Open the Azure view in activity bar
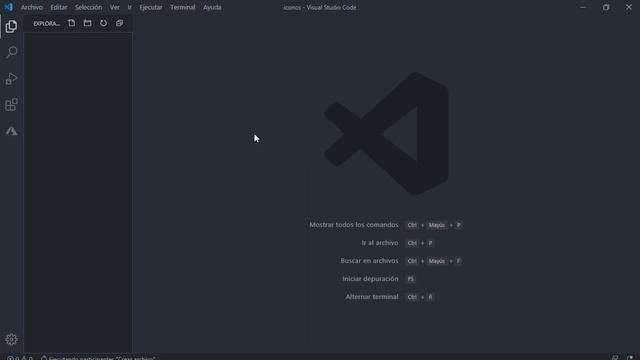This screenshot has height=360, width=640. [x=11, y=131]
